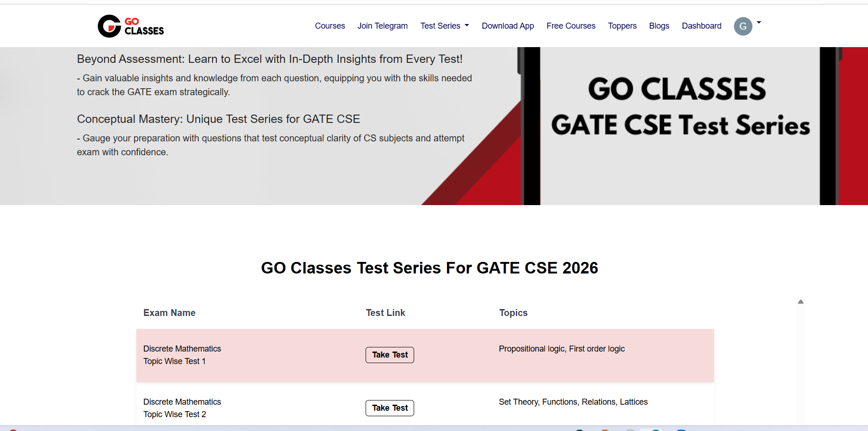Expand the caret beside the profile avatar

click(x=759, y=23)
